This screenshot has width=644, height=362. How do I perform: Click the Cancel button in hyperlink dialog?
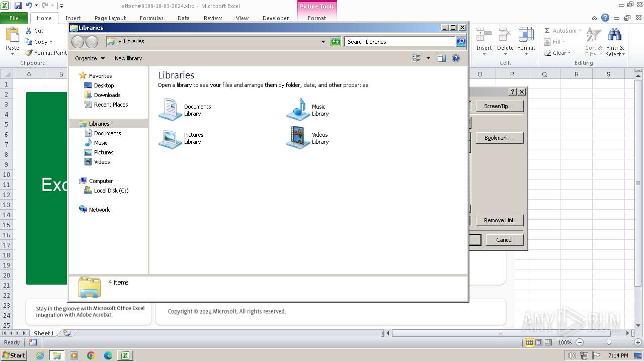coord(504,240)
